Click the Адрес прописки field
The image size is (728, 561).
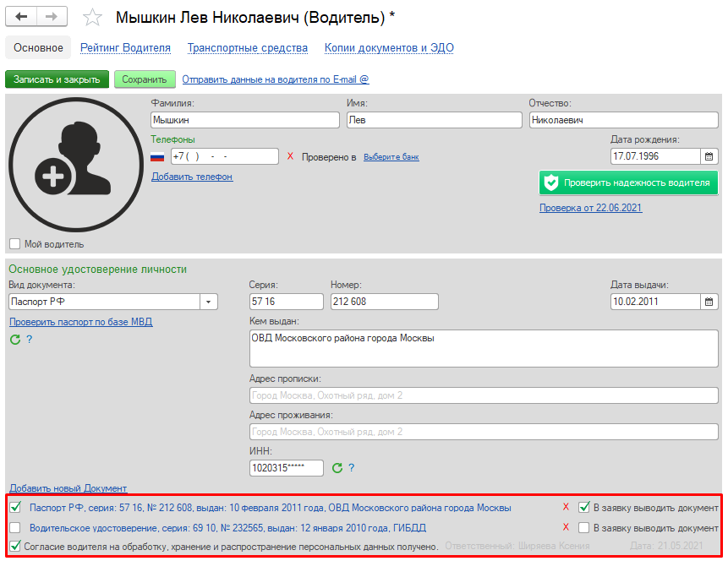point(484,395)
